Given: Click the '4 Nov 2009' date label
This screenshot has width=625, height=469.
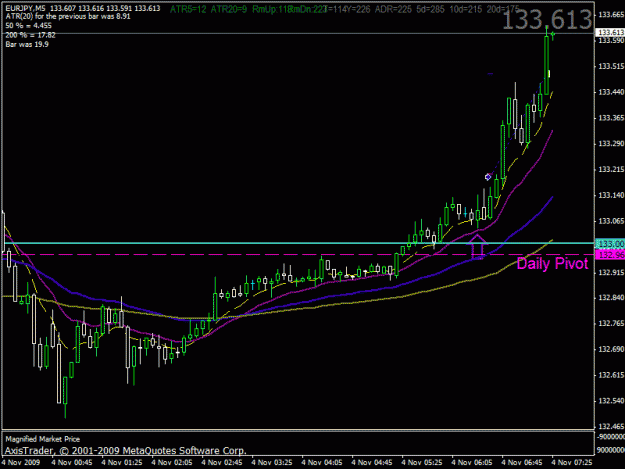Looking at the screenshot, I should click(21, 463).
